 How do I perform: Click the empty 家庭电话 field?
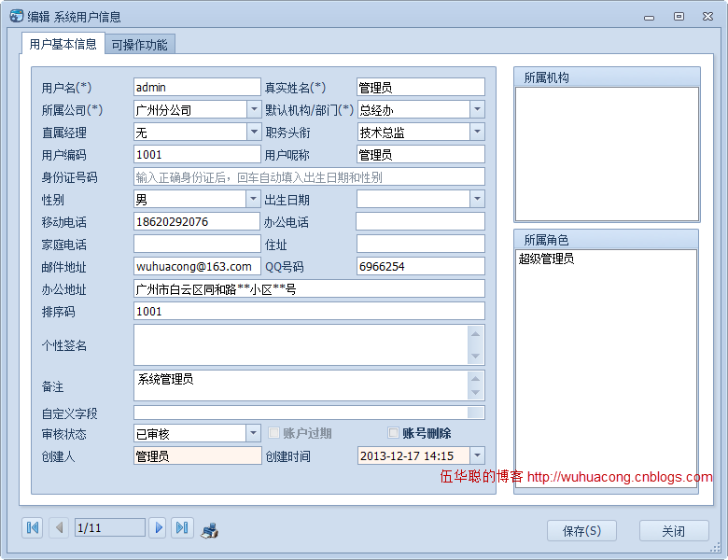pyautogui.click(x=197, y=244)
